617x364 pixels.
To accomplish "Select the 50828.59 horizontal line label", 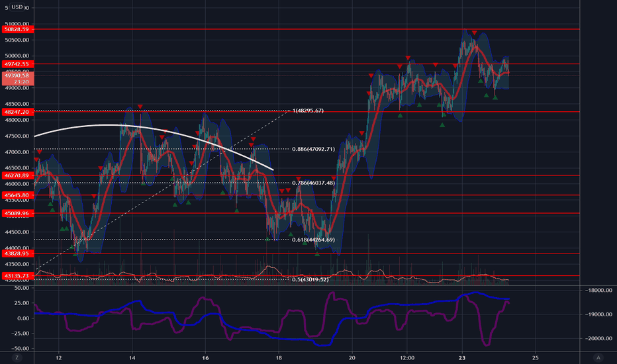I will [18, 29].
